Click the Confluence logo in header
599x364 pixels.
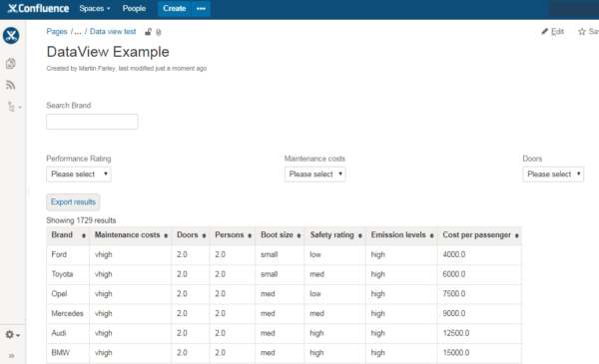point(38,8)
